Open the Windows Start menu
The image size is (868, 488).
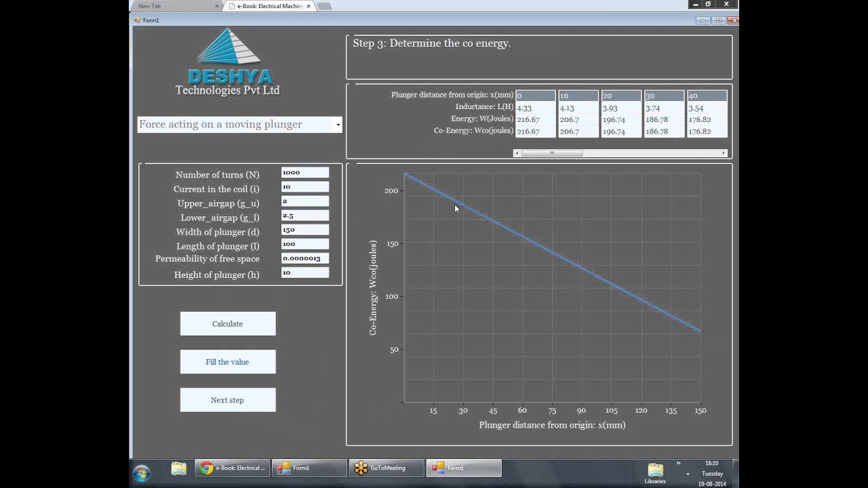click(x=141, y=472)
